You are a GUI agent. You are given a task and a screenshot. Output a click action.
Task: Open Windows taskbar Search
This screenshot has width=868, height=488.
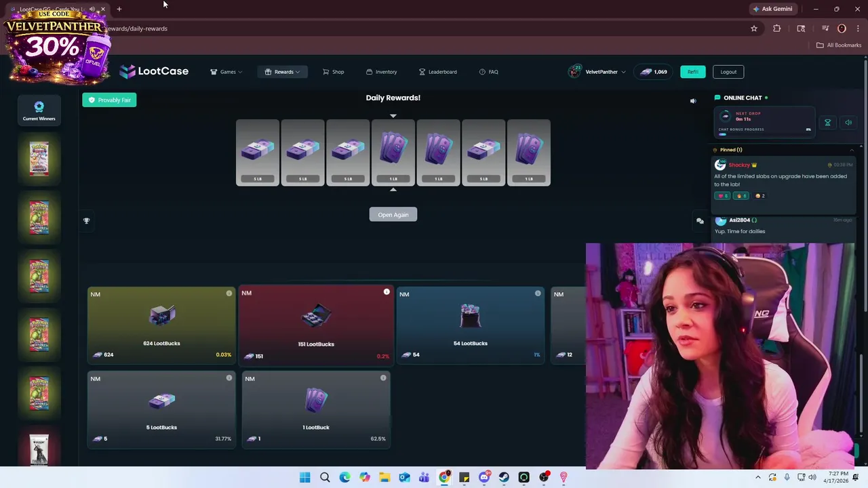[325, 477]
